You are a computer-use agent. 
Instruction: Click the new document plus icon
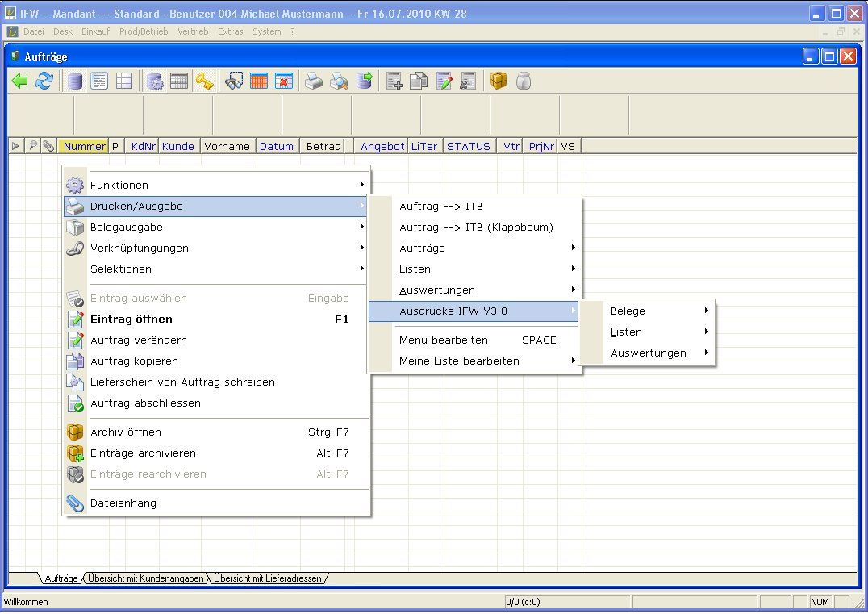click(394, 81)
